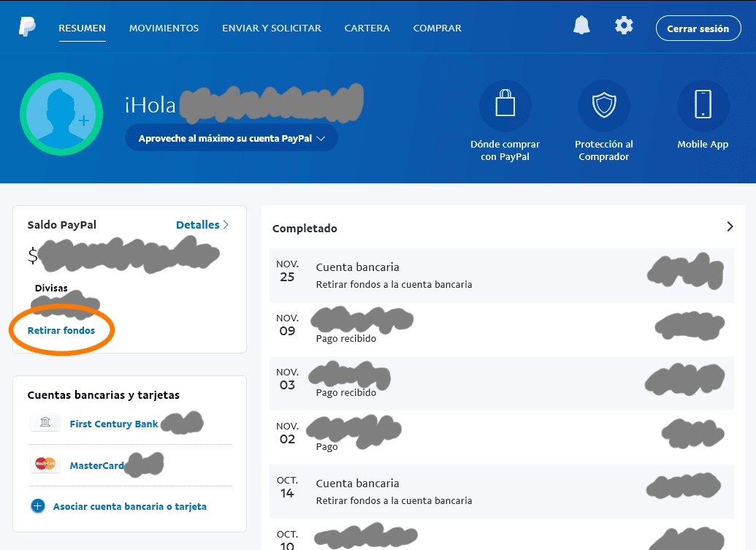Open the Comprar tab
Viewport: 756px width, 550px height.
[438, 28]
